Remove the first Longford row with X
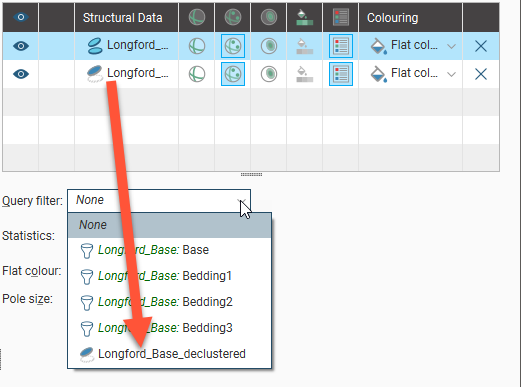Screen dimensions: 521x387 click(x=481, y=46)
